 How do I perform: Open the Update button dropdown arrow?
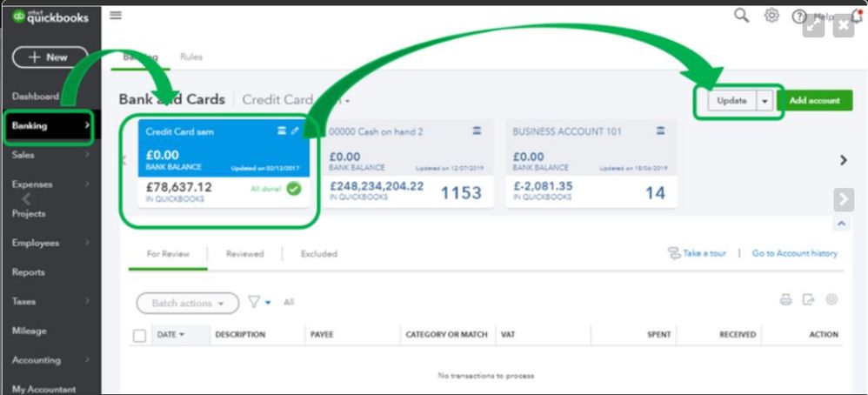(765, 101)
